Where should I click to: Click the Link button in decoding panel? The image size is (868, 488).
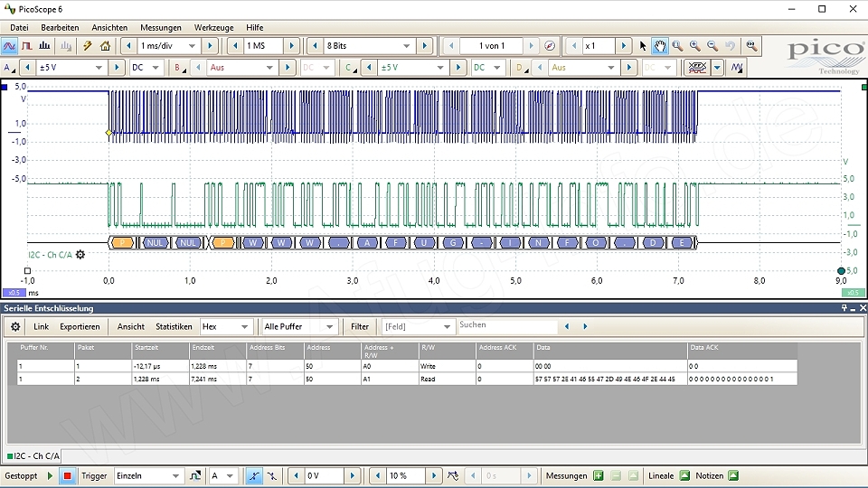point(41,326)
